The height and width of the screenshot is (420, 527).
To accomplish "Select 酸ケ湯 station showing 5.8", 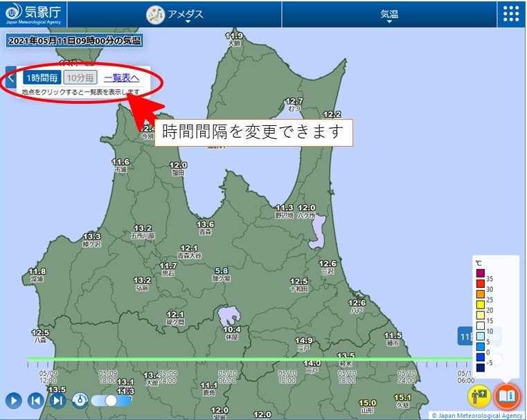I will 221,274.
